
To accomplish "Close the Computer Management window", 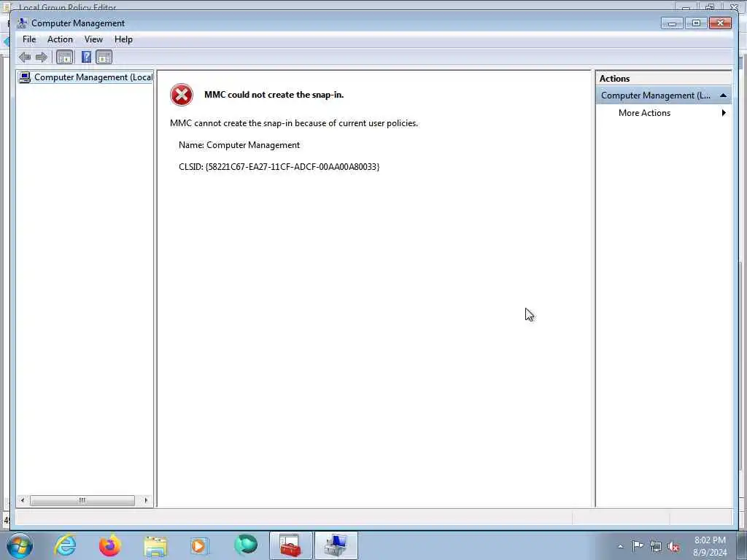I will [x=720, y=23].
